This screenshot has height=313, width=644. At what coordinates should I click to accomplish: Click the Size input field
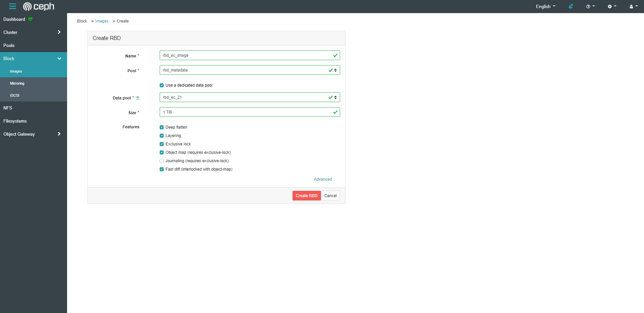click(250, 112)
